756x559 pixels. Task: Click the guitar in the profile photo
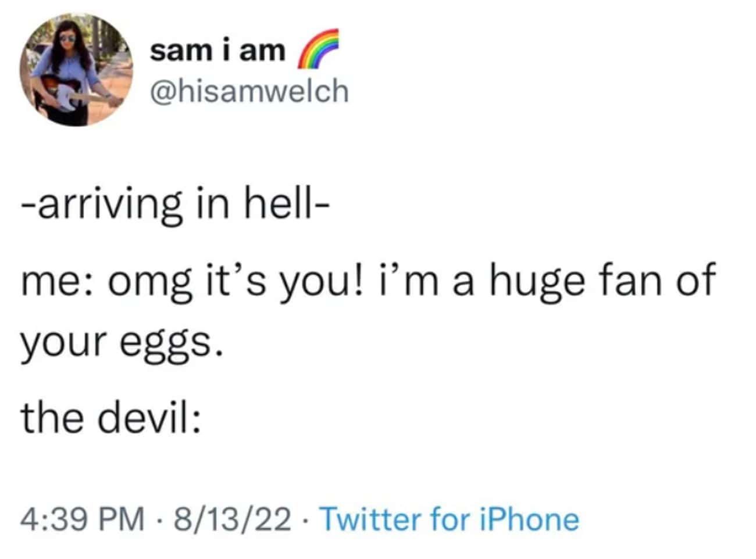[63, 93]
